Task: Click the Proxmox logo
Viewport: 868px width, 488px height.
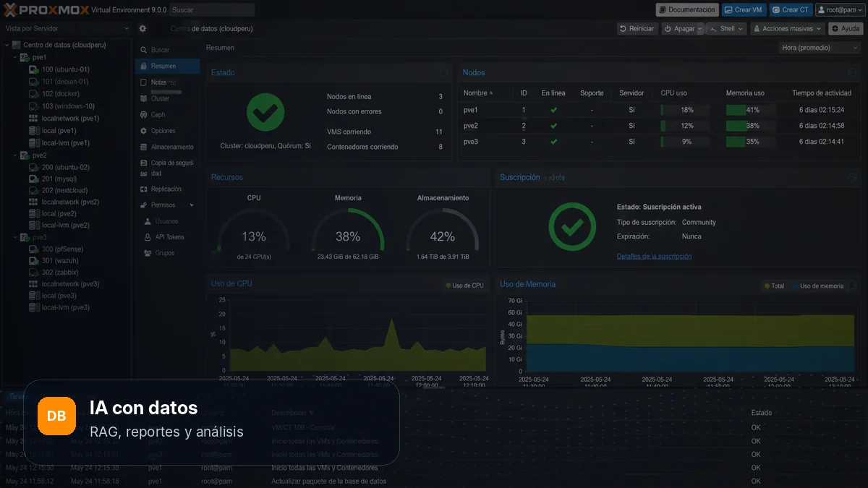Action: pos(46,9)
